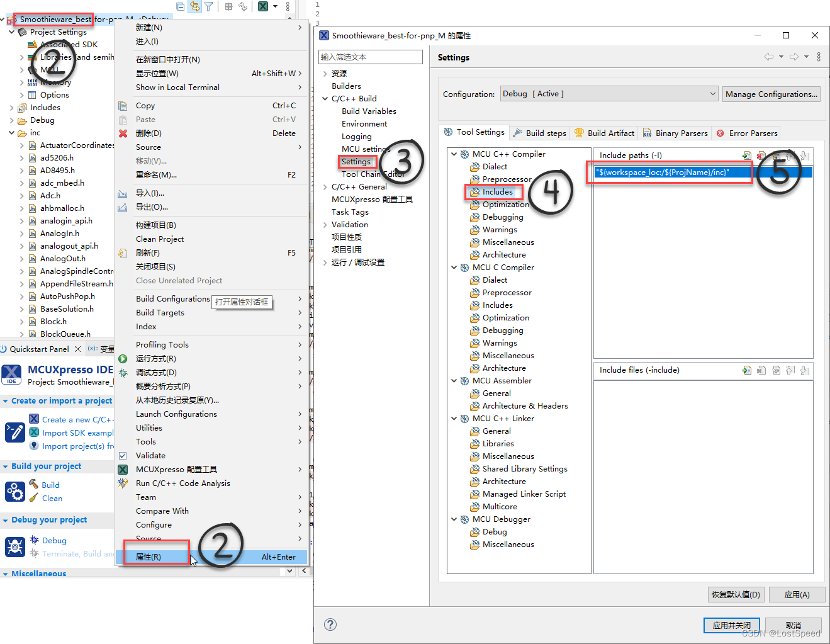Image resolution: width=830 pixels, height=644 pixels.
Task: Open forward history dropdown arrow
Action: [x=806, y=57]
